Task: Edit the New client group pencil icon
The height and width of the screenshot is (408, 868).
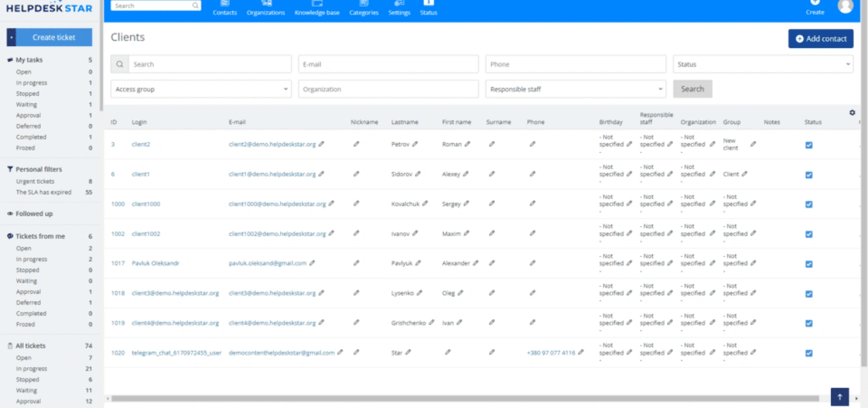Action: pos(753,144)
